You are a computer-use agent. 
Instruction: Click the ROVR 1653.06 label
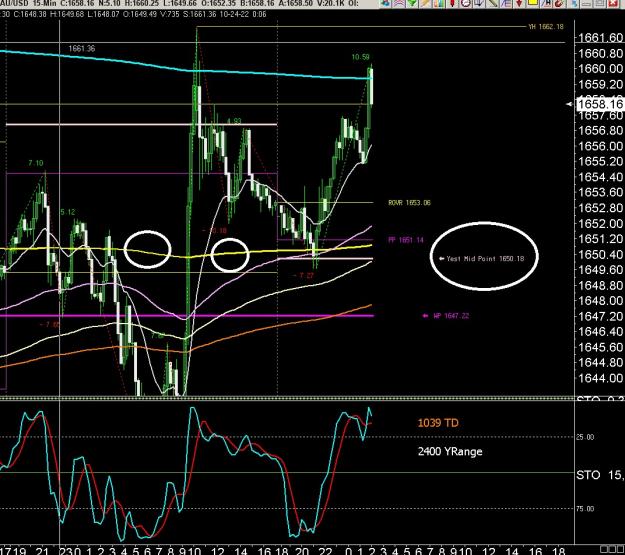[409, 203]
